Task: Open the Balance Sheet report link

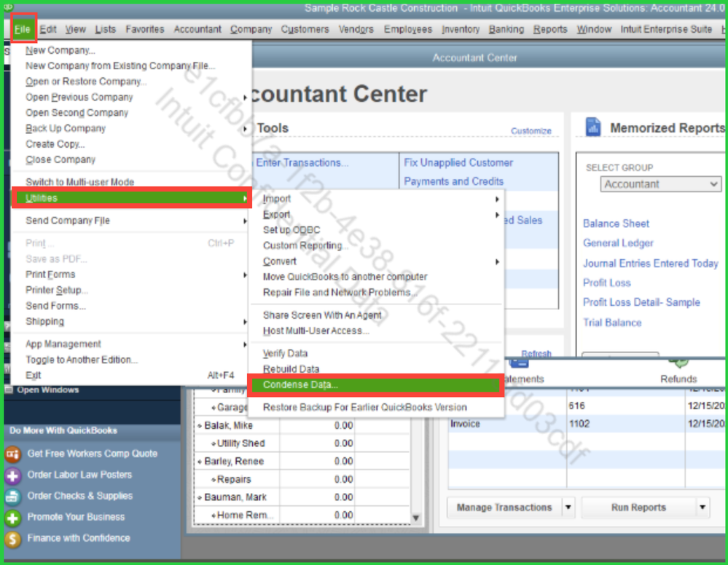Action: [x=616, y=224]
